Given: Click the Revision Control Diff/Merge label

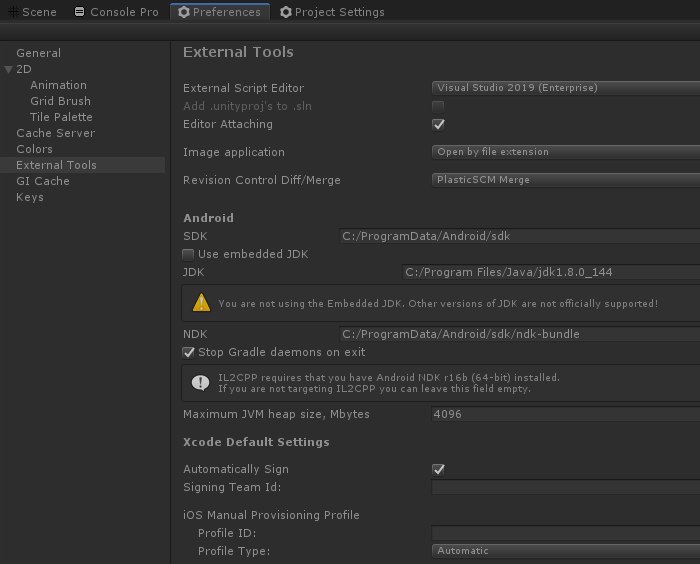Looking at the screenshot, I should tap(262, 180).
